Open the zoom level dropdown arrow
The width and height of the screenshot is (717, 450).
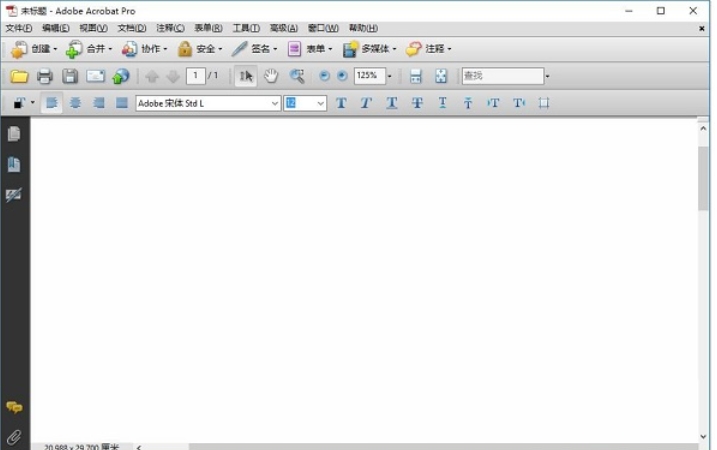click(390, 76)
